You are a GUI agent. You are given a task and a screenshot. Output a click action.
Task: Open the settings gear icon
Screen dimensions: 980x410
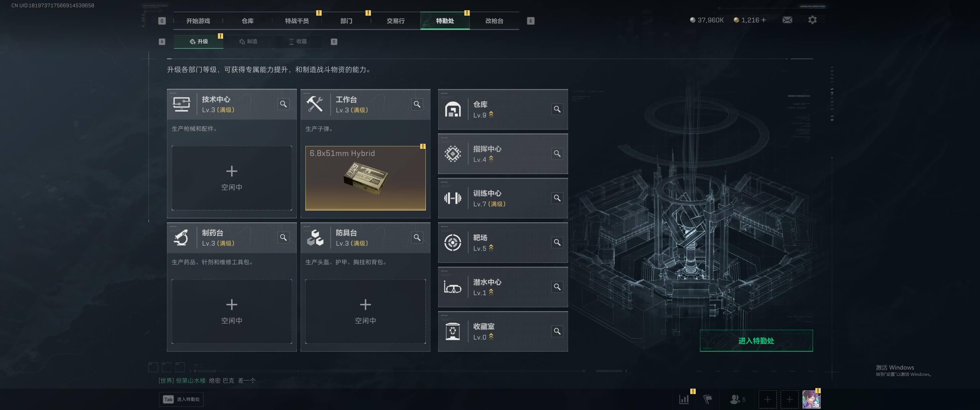812,20
